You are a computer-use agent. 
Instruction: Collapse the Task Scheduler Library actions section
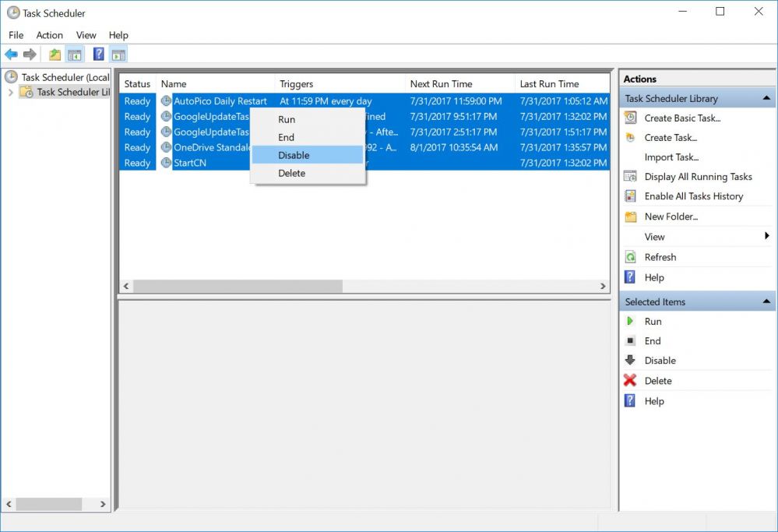[x=766, y=97]
